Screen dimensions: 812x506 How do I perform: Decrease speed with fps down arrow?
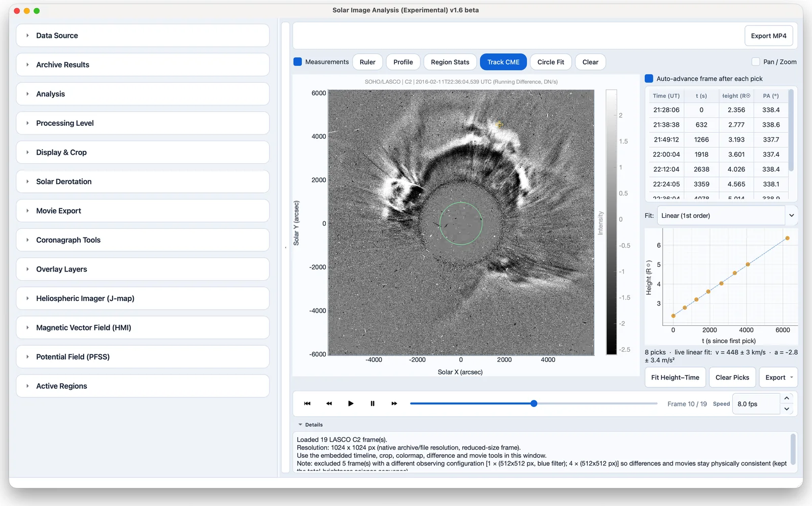[x=787, y=409]
